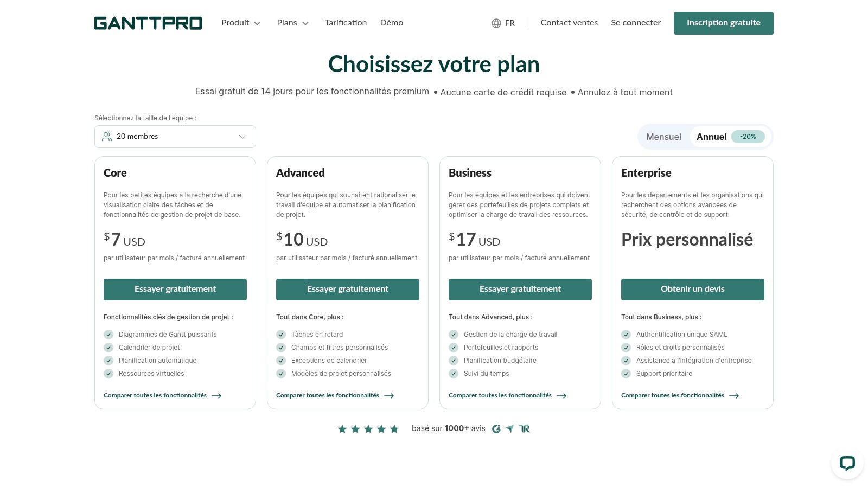868x488 pixels.
Task: Expand the Produit menu
Action: 241,23
